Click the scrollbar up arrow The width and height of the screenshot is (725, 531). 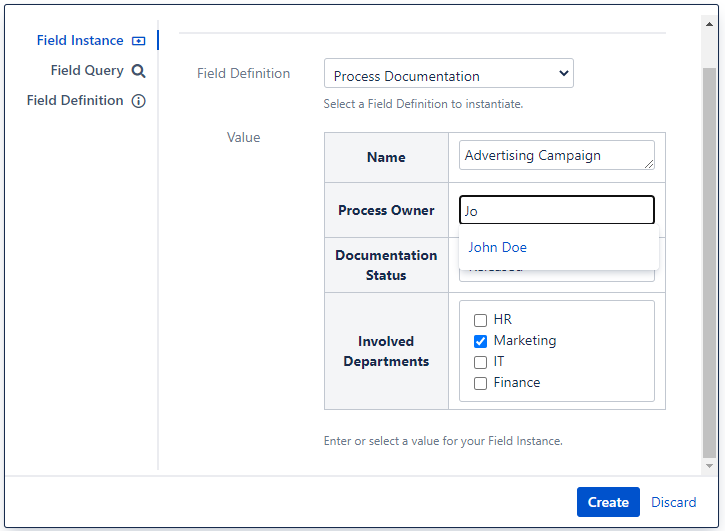709,24
